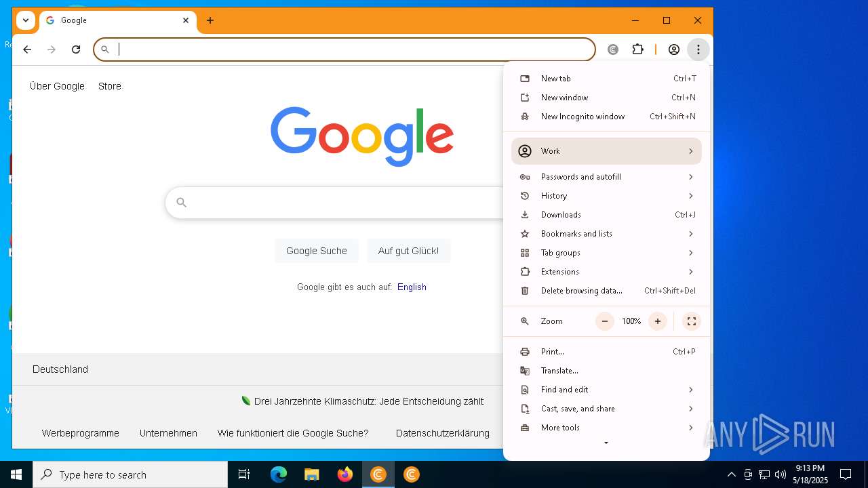Launch Firefox from the taskbar

(x=345, y=474)
